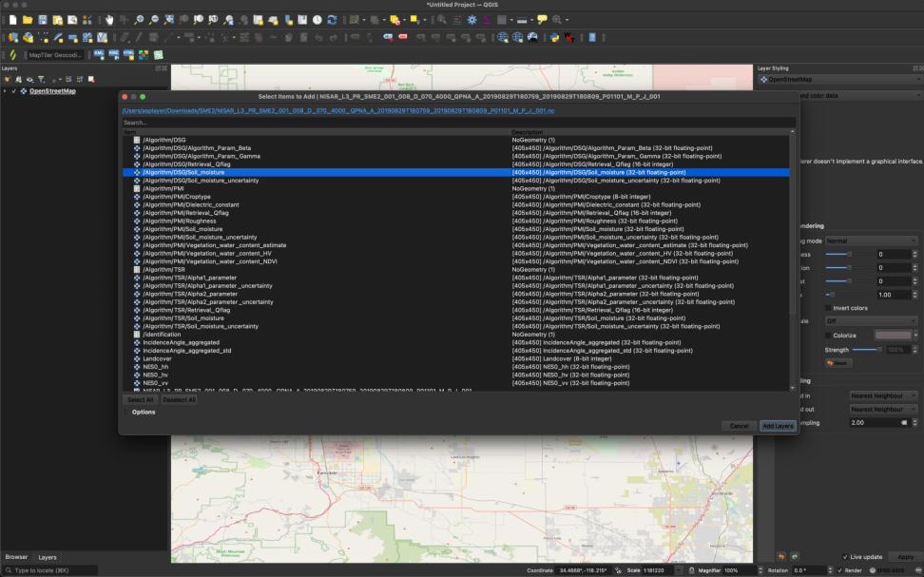Click the yellow Map Tips speech bubble icon

542,20
